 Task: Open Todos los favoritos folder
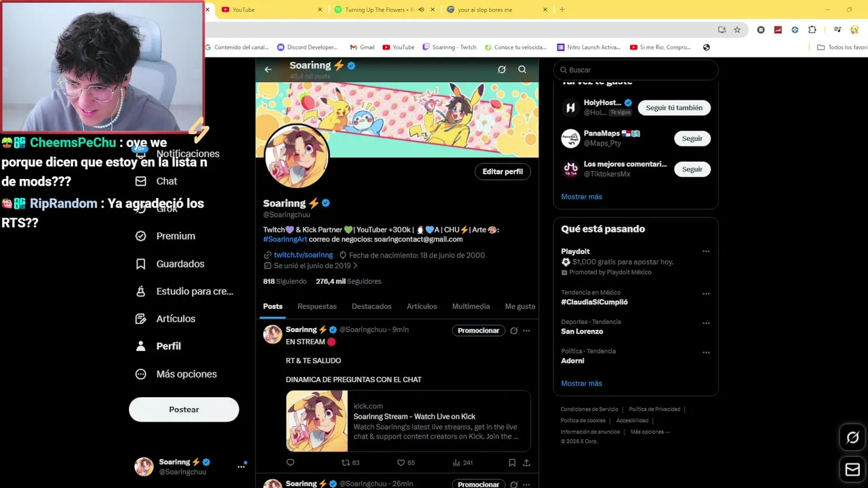click(842, 47)
